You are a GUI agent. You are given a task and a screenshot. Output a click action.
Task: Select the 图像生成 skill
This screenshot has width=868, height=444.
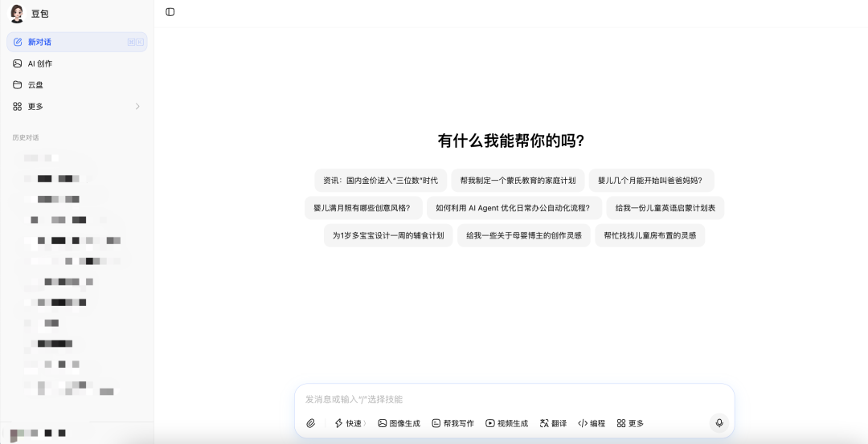(399, 424)
